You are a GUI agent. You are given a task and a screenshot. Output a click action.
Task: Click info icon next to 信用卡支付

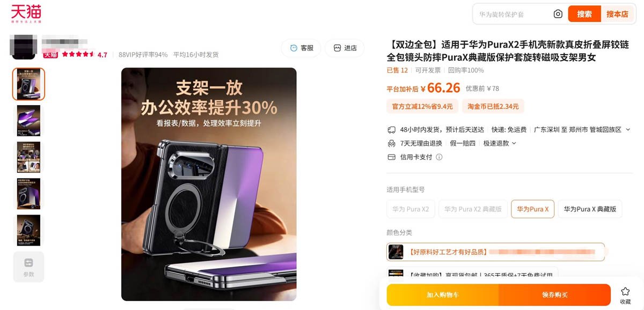click(x=439, y=157)
